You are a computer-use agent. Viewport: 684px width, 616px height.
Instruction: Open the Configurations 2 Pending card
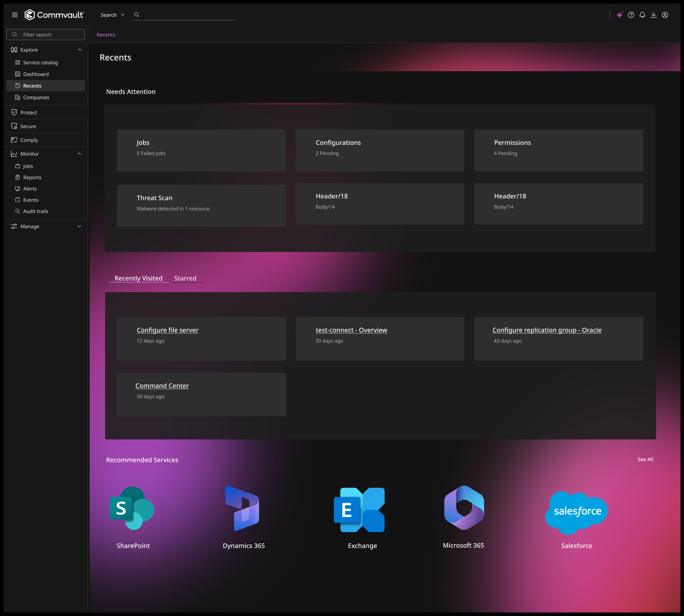click(x=380, y=150)
